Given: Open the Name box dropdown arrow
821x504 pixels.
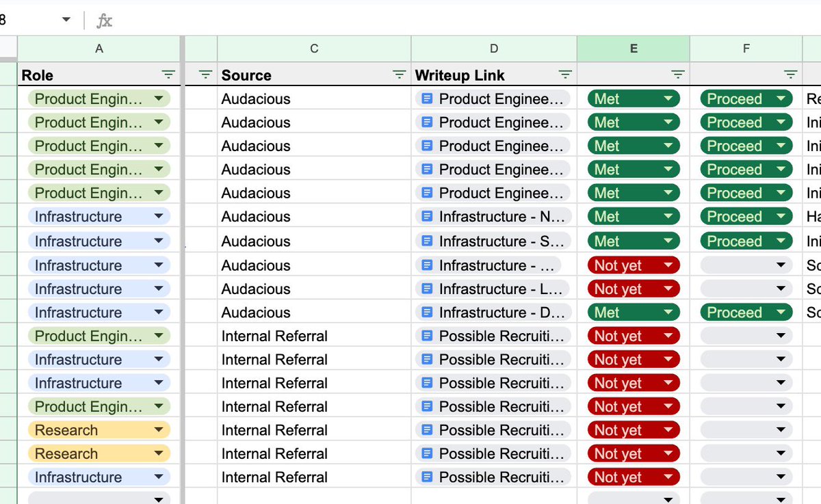Looking at the screenshot, I should click(65, 20).
